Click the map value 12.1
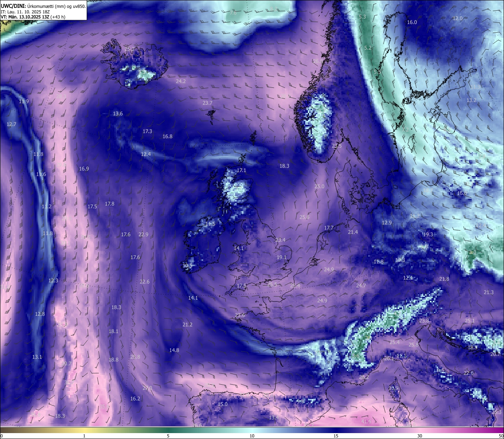 (408, 278)
